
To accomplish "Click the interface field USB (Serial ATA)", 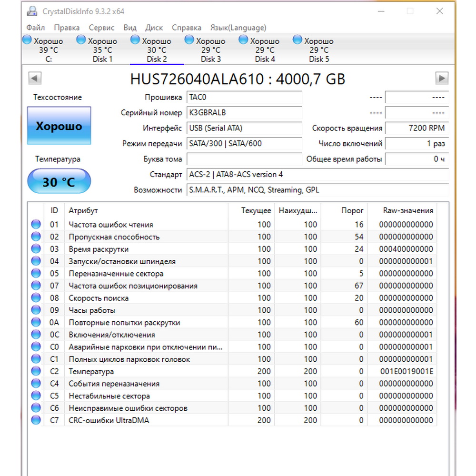I will [x=244, y=128].
